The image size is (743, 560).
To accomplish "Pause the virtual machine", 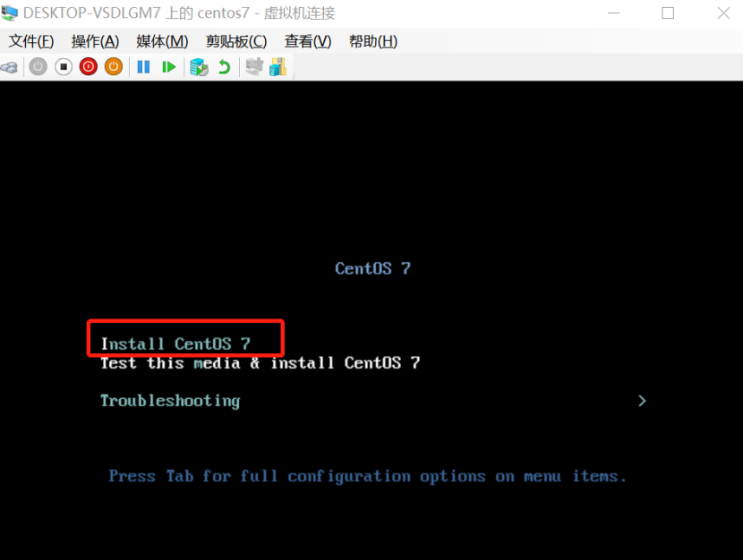I will (x=143, y=67).
